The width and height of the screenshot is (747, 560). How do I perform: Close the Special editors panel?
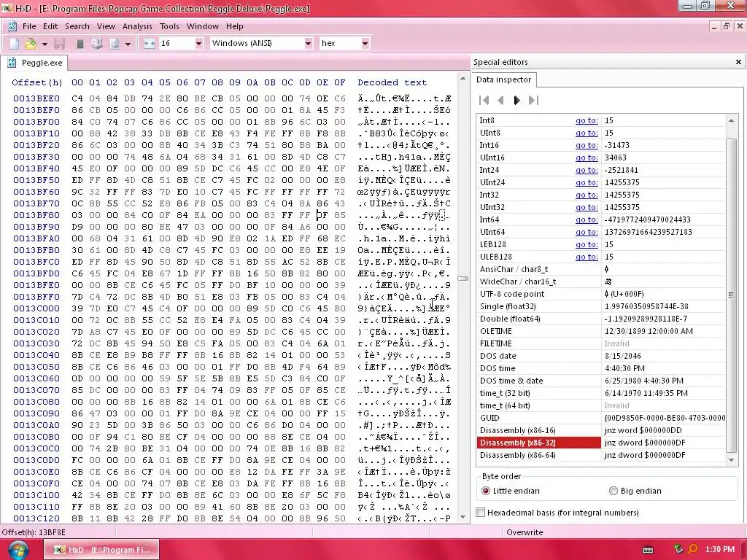click(738, 62)
